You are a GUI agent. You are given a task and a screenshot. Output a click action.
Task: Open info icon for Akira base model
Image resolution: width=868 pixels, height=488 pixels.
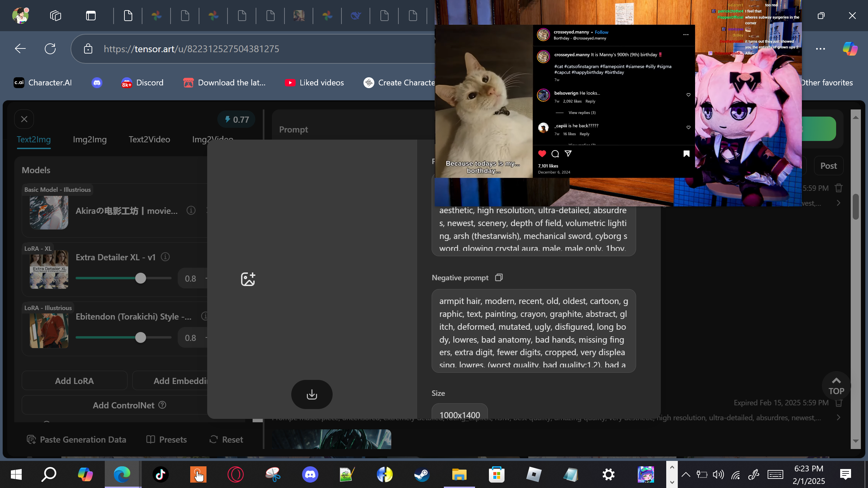coord(191,210)
